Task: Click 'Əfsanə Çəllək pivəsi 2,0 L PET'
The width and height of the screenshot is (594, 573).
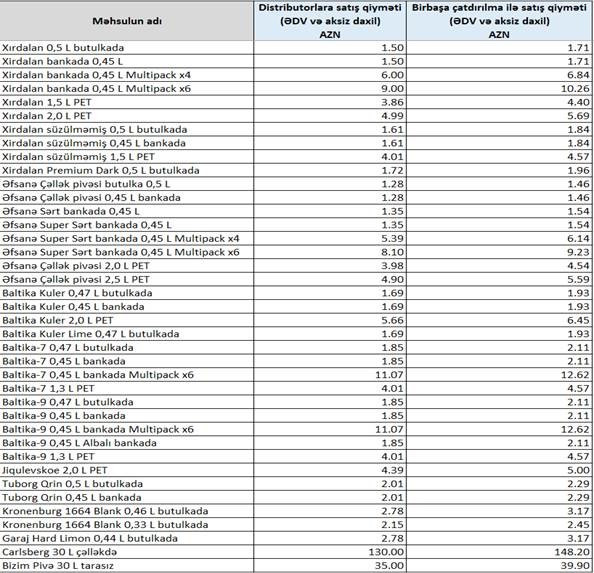Action: pos(127,266)
